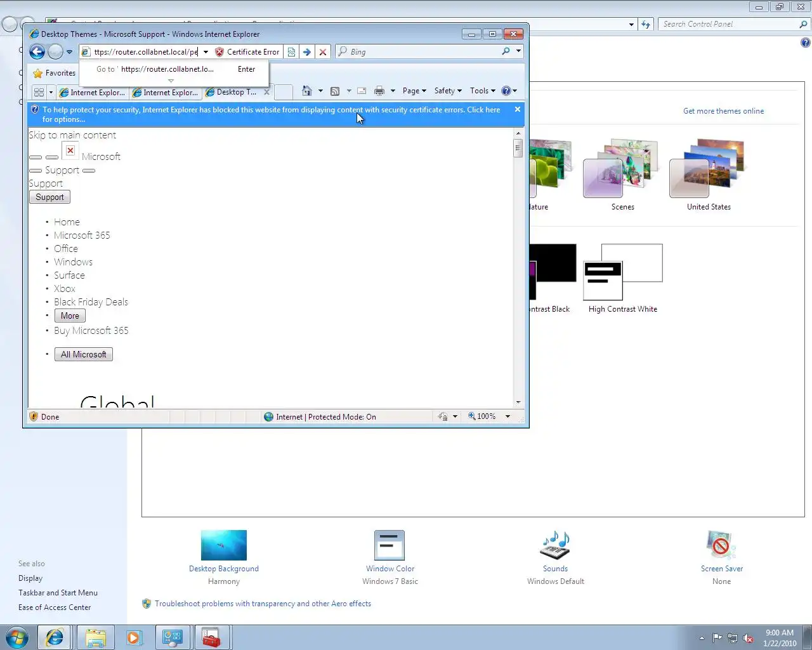Click the More button in page navigation
Screen dimensions: 812x650
[70, 315]
